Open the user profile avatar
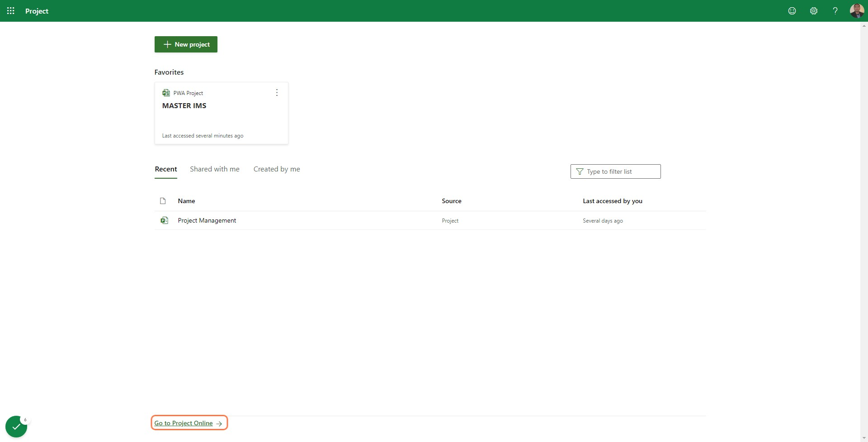This screenshot has width=868, height=442. (857, 11)
